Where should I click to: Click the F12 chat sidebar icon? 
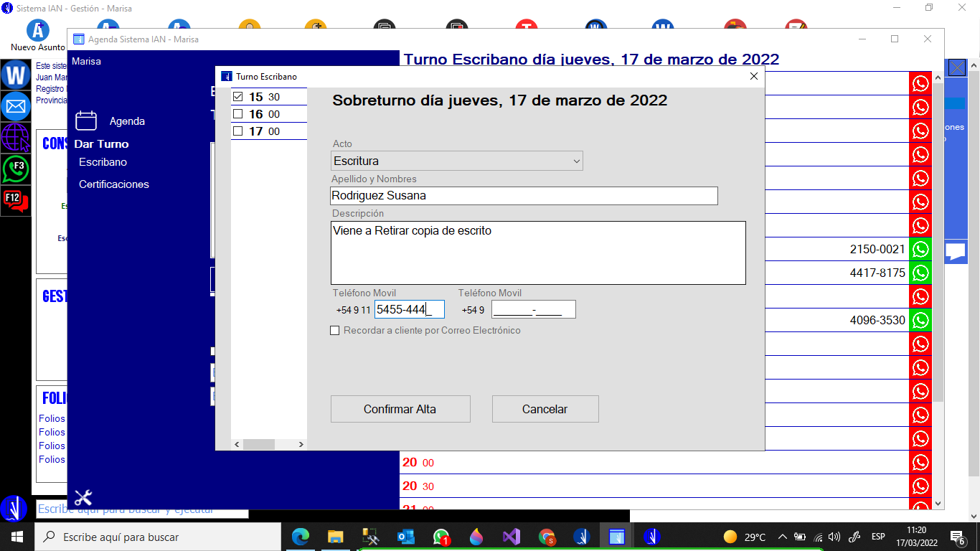coord(15,200)
